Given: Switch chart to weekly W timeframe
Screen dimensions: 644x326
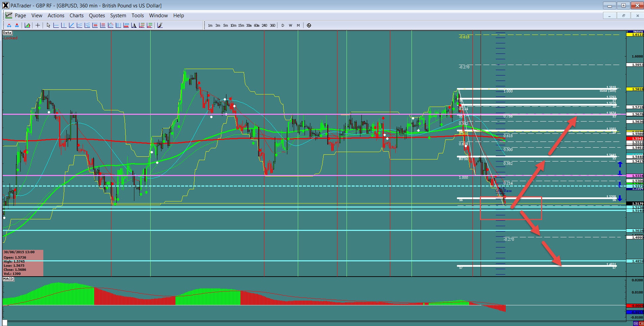Looking at the screenshot, I should point(290,25).
